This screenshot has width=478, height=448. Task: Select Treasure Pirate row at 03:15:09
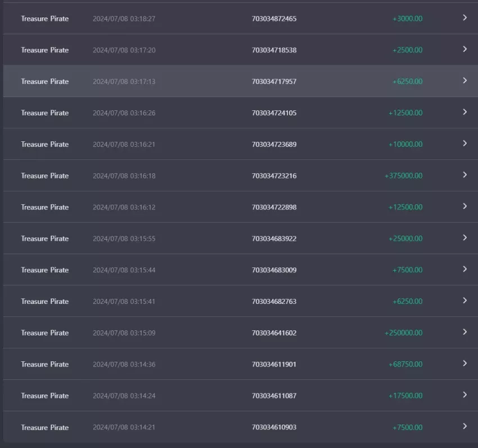pyautogui.click(x=241, y=333)
